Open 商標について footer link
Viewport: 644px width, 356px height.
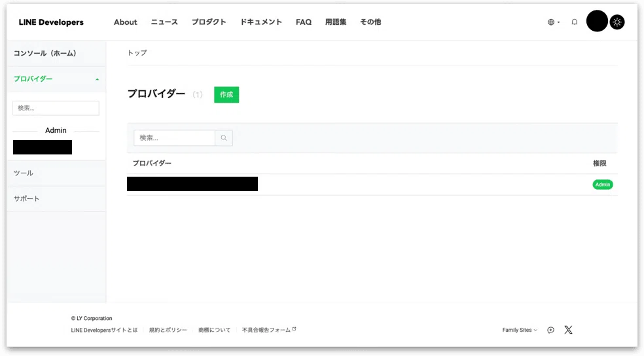[215, 330]
